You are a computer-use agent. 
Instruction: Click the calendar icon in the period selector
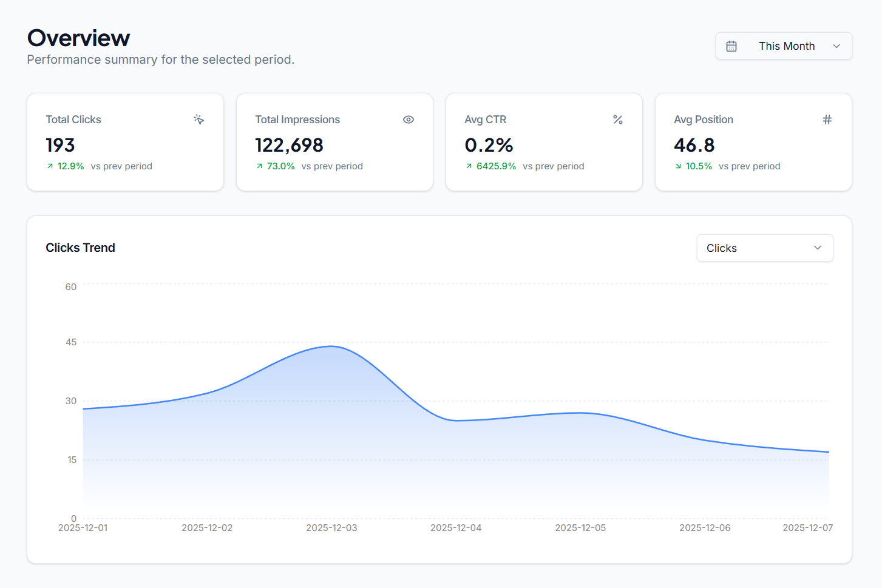coord(731,46)
